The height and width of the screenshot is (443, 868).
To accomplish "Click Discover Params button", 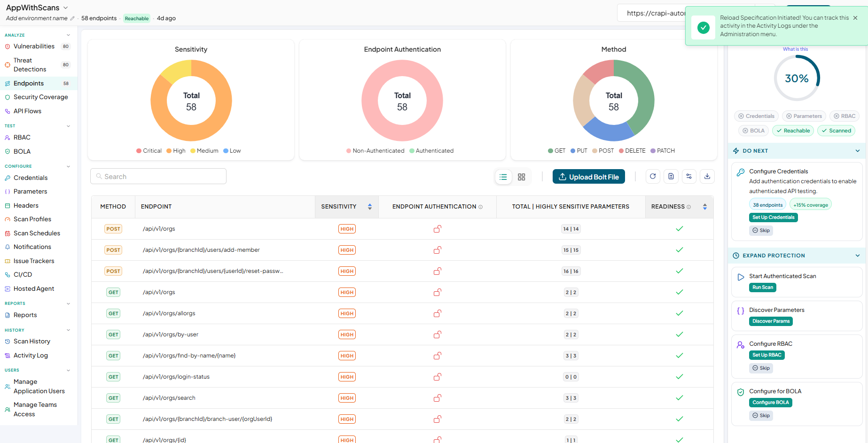I will click(771, 321).
